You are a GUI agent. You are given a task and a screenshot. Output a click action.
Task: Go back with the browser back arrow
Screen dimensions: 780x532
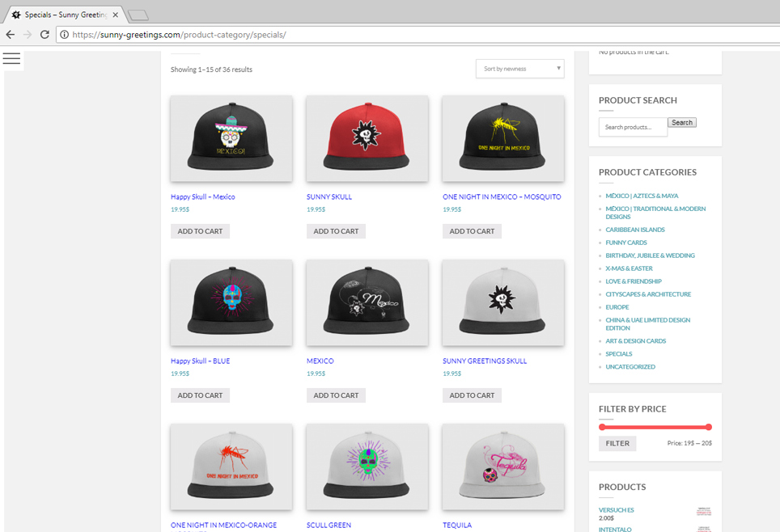11,34
